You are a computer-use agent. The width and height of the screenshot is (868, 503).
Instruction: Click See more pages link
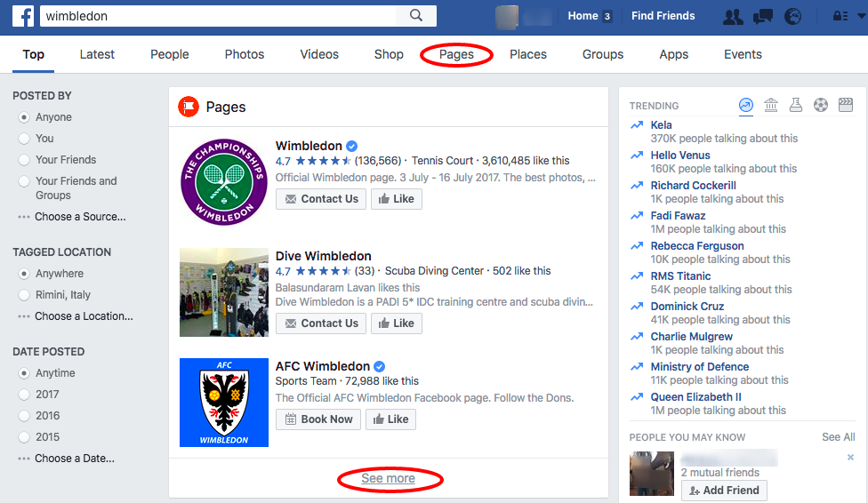pos(388,478)
